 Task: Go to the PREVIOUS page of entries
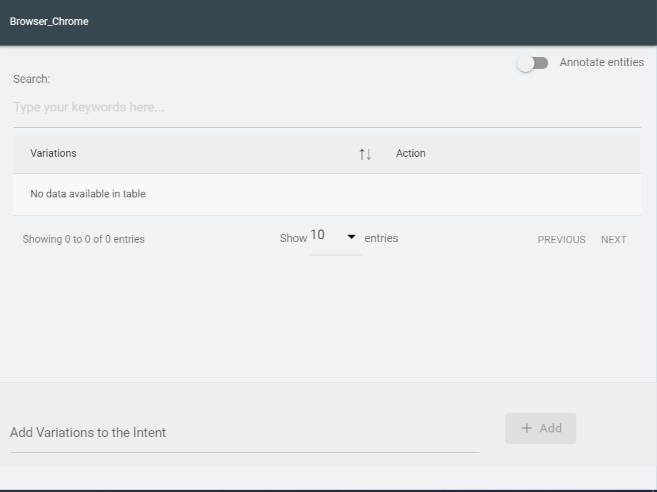point(561,240)
